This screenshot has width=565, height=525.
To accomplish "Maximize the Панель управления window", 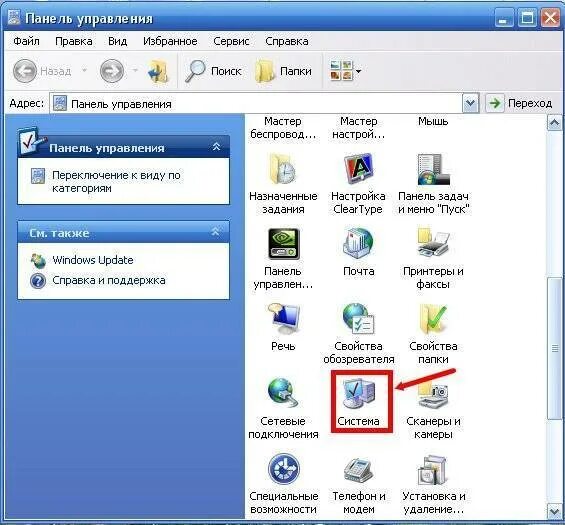I will (528, 18).
